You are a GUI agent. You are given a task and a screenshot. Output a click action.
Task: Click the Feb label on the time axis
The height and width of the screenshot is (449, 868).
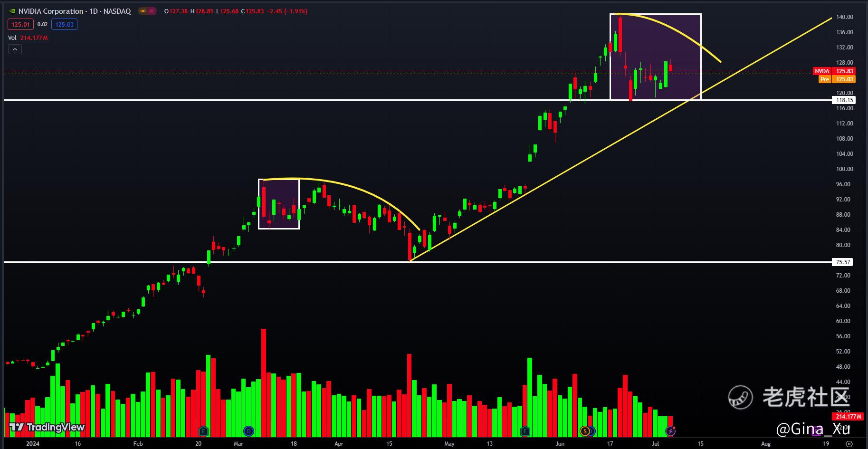[x=138, y=444]
